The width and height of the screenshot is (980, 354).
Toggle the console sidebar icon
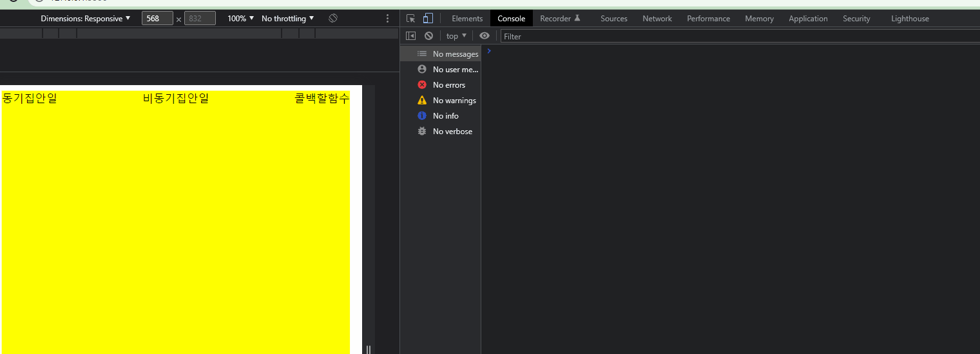click(x=410, y=36)
